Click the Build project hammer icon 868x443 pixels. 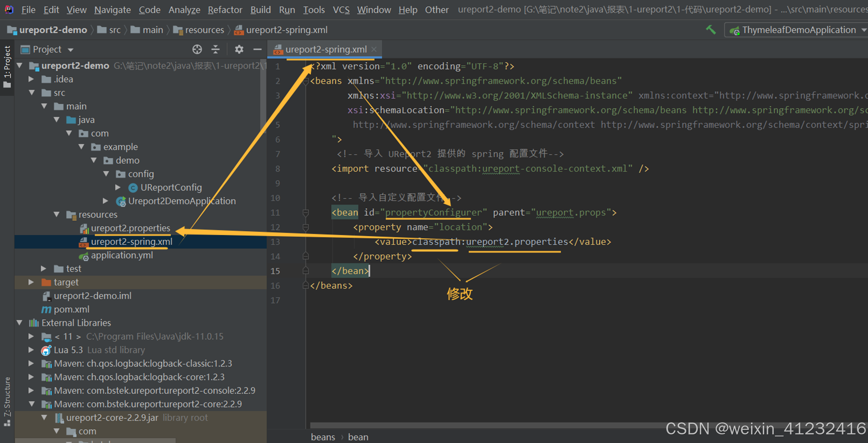tap(711, 30)
